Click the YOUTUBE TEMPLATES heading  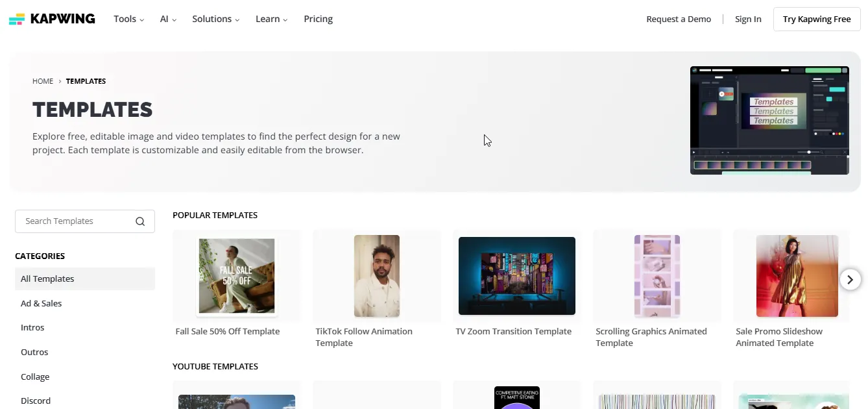(215, 366)
